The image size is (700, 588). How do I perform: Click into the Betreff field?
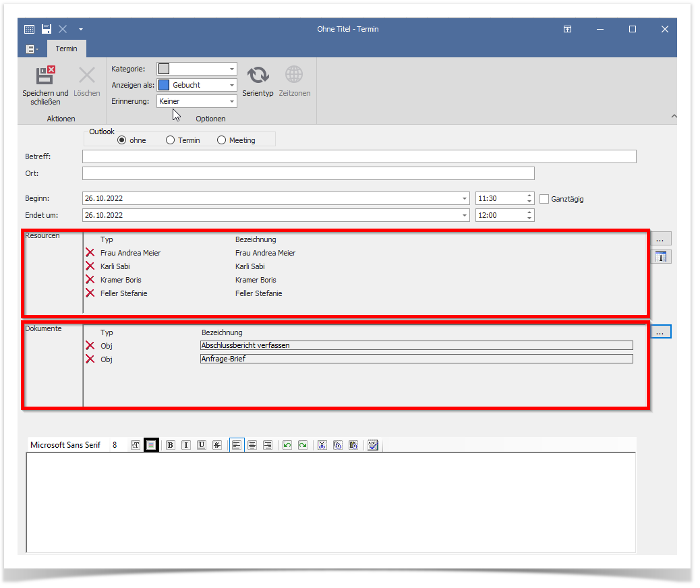point(359,156)
